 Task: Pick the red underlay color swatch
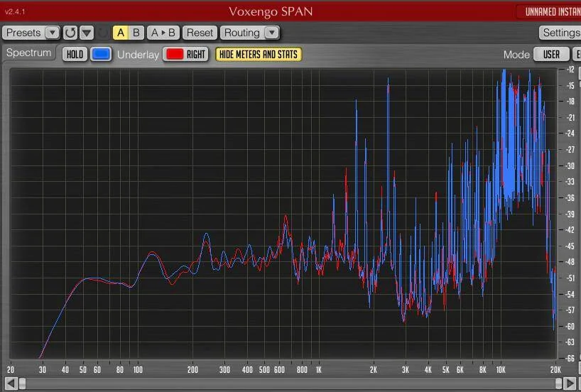pyautogui.click(x=175, y=54)
